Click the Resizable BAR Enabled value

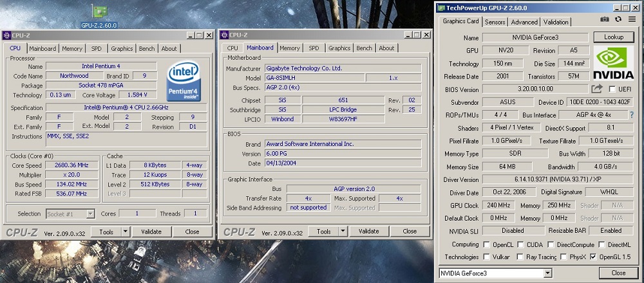[611, 230]
